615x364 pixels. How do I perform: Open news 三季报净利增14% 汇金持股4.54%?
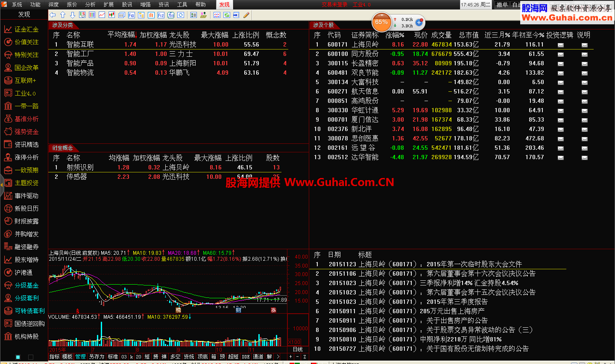(469, 283)
